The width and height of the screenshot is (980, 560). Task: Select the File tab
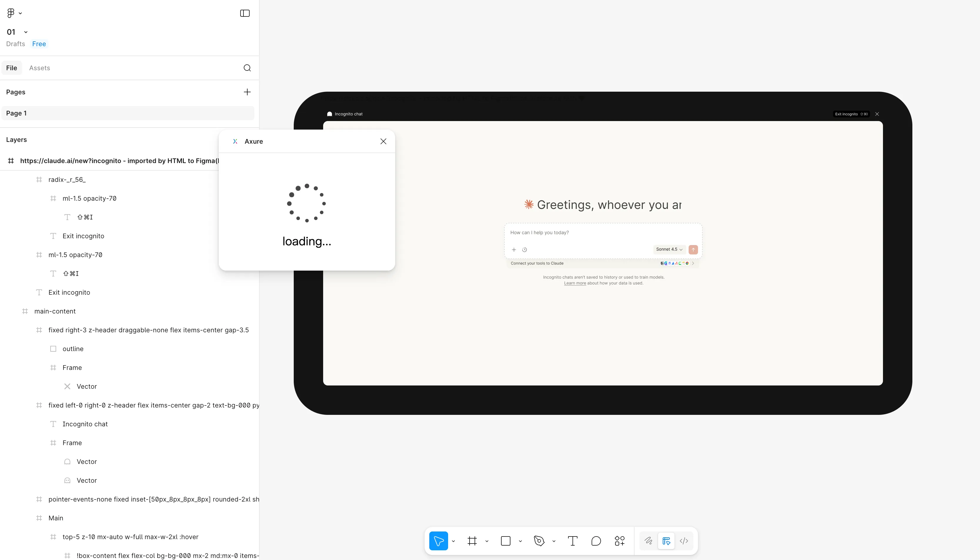(x=11, y=68)
